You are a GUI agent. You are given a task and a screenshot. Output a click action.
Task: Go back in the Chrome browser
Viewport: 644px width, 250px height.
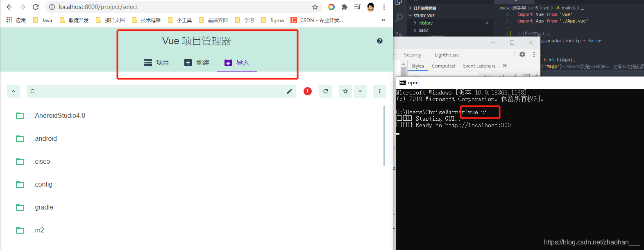9,7
